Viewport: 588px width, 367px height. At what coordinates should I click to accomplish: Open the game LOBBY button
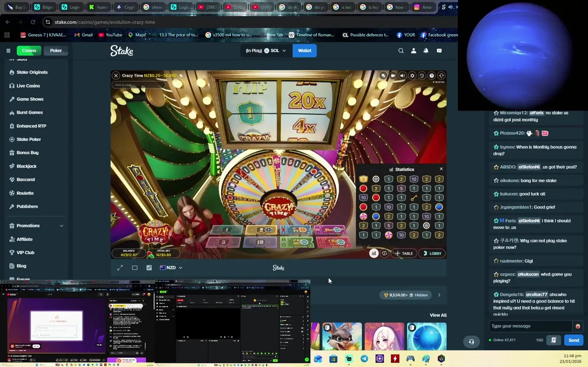pos(432,253)
